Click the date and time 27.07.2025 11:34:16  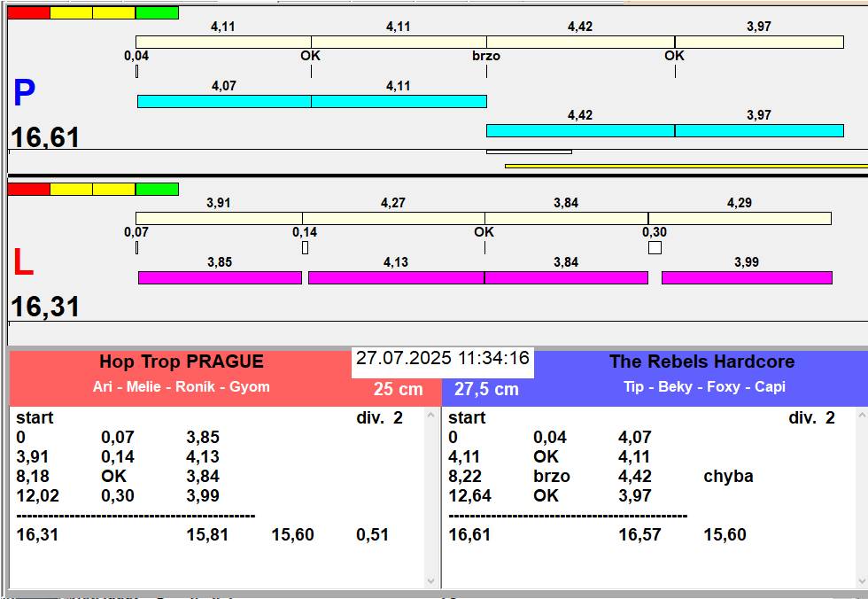pyautogui.click(x=443, y=358)
